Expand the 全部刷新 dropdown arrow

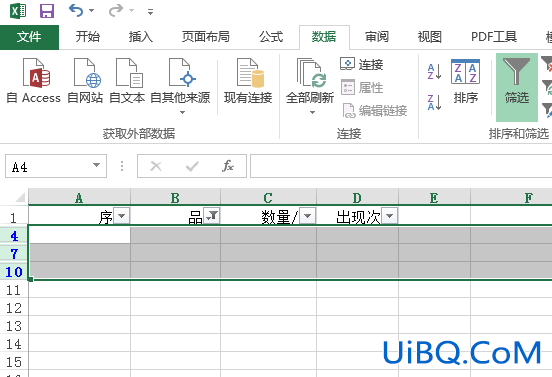[x=312, y=113]
